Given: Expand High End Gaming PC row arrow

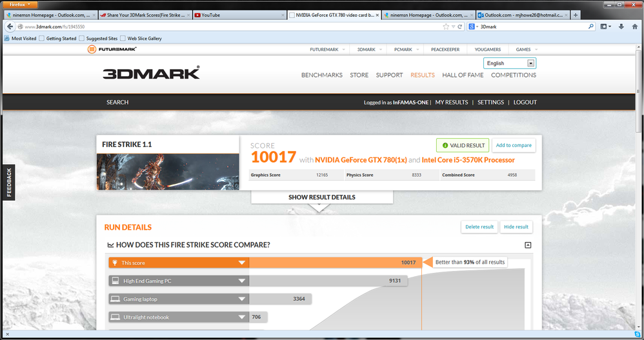Looking at the screenshot, I should click(242, 281).
